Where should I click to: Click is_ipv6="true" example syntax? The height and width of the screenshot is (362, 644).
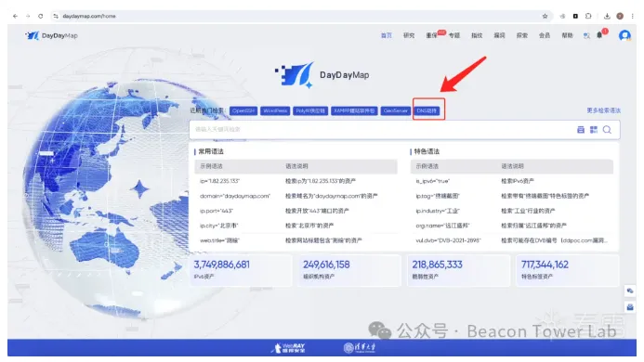[x=432, y=181]
